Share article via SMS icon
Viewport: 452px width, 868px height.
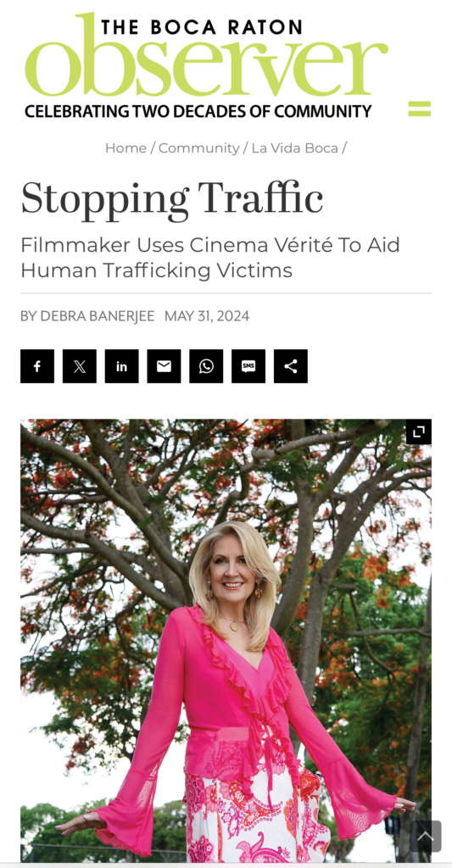(248, 366)
